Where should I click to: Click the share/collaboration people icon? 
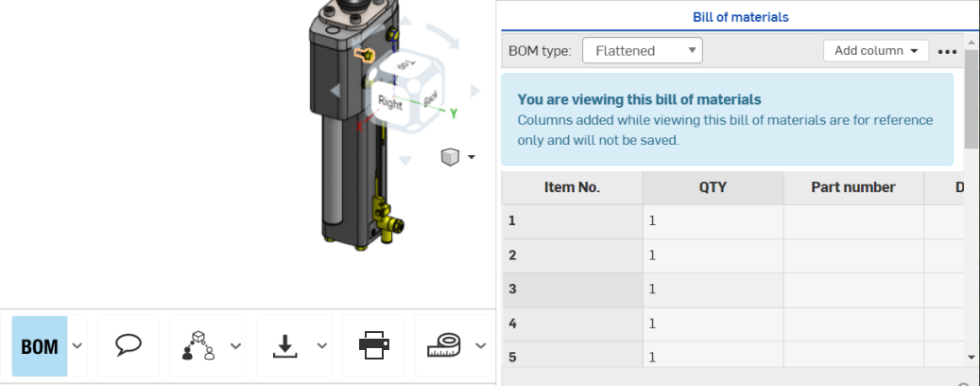(x=198, y=346)
